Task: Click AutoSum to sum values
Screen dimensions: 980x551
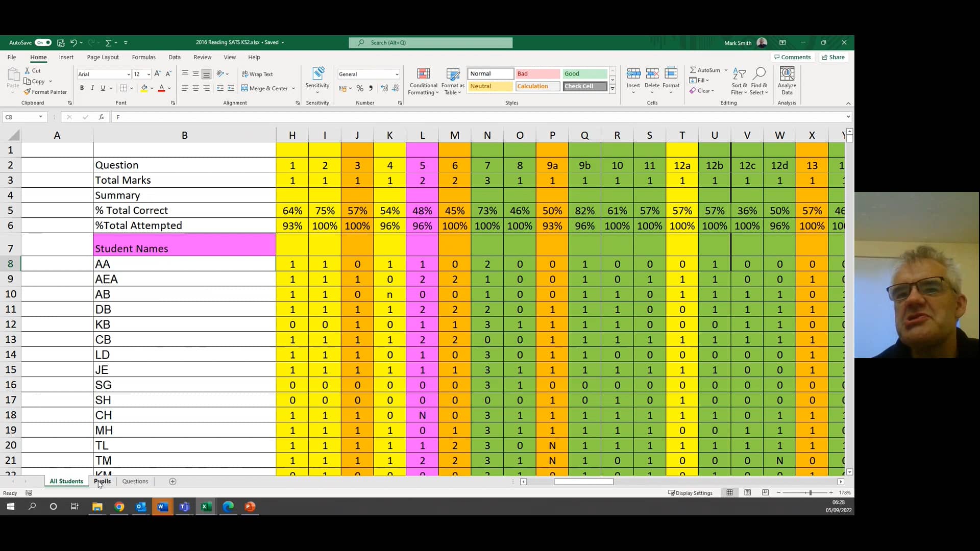Action: [707, 69]
